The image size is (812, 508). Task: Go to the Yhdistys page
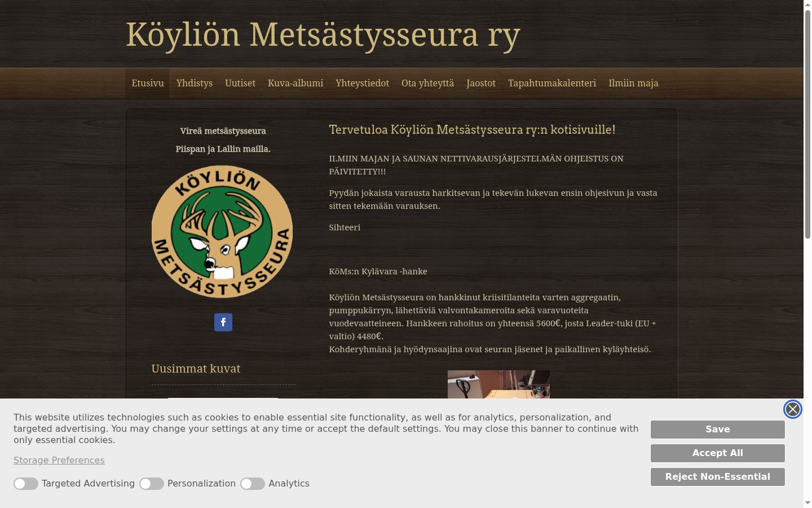click(x=195, y=83)
